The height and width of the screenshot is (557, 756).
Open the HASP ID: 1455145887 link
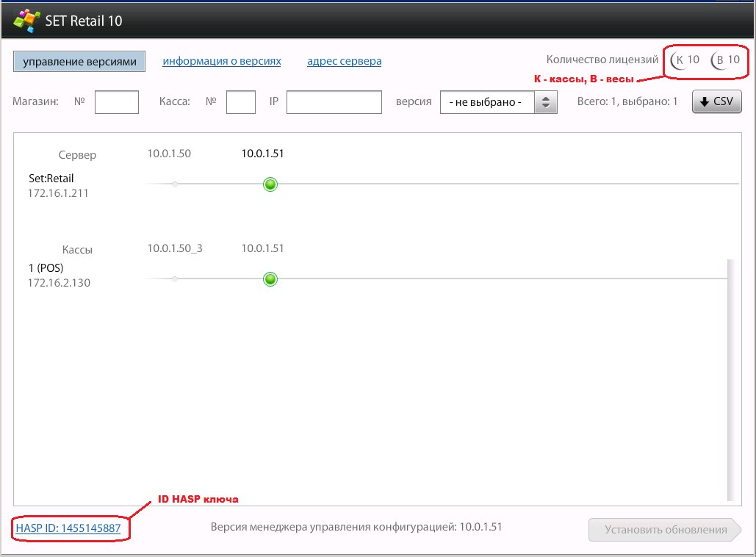click(68, 528)
